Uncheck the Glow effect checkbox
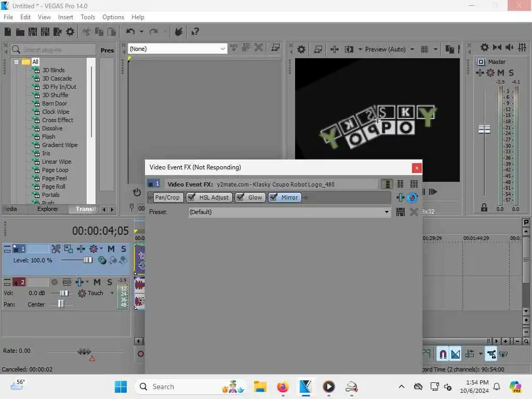Viewport: 532px width, 399px height. point(240,197)
